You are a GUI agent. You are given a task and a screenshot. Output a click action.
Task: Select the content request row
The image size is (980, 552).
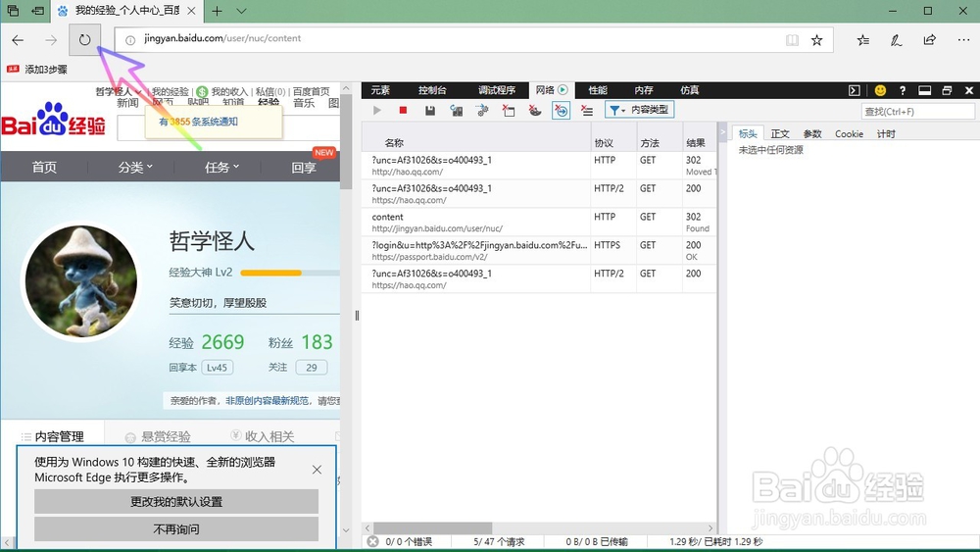[539, 222]
